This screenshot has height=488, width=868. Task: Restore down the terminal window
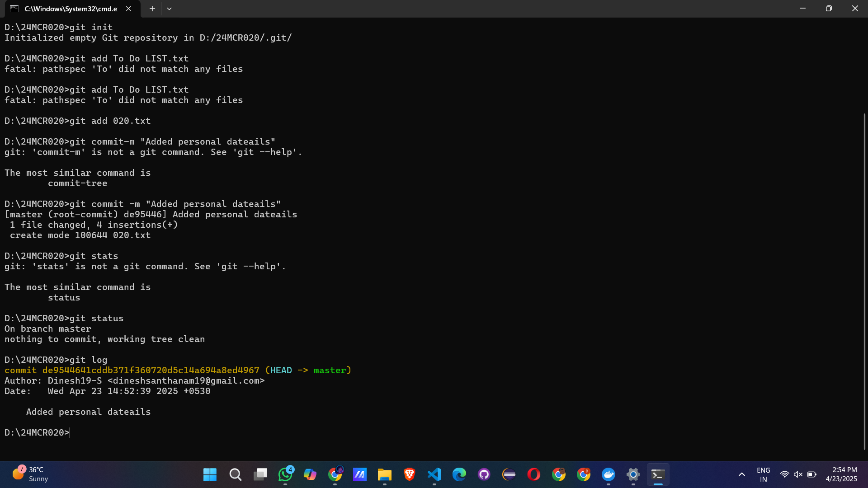[x=829, y=9]
